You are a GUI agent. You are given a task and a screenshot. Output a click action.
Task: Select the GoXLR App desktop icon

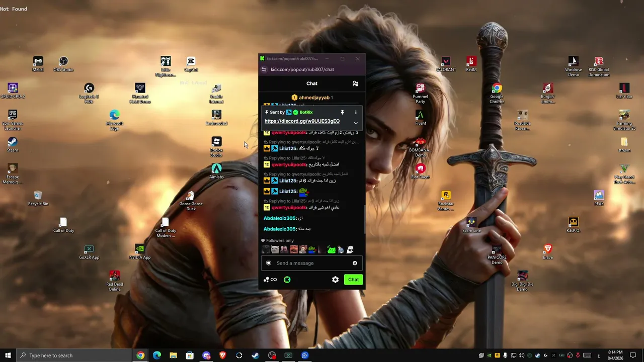pyautogui.click(x=89, y=252)
